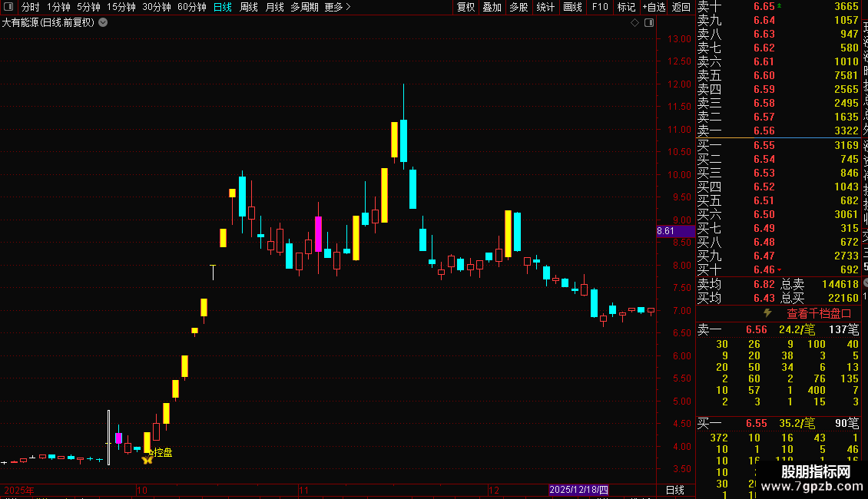This screenshot has height=499, width=868.
Task: Click the month 12 marker on time axis
Action: click(494, 490)
